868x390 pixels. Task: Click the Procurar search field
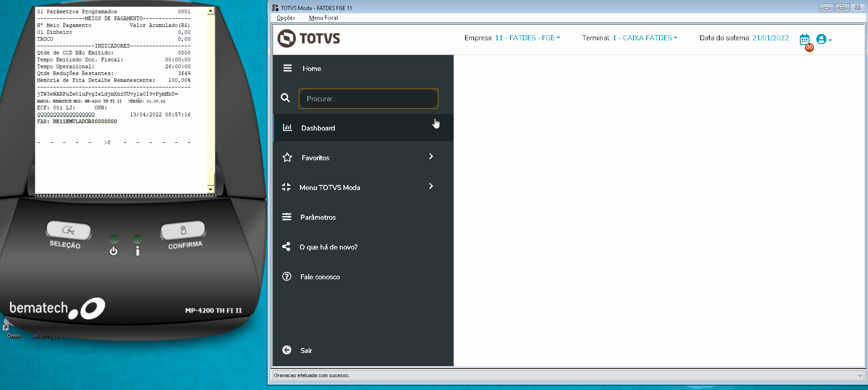click(369, 98)
